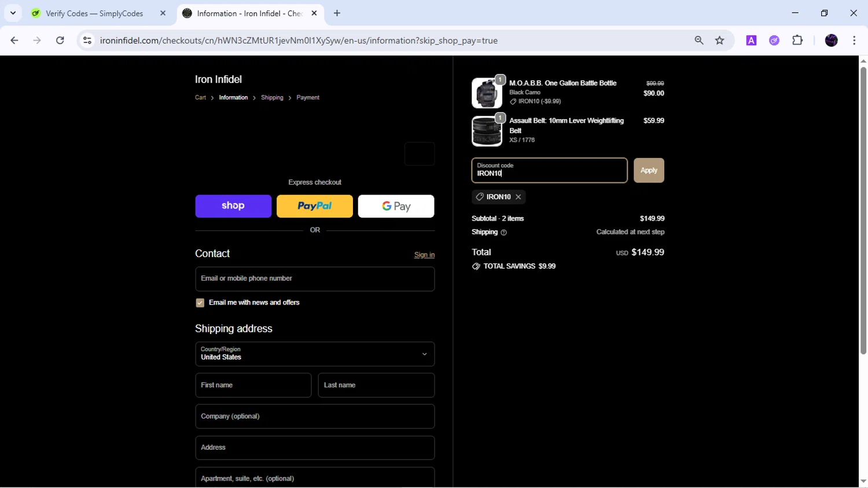Open the purple A extension

pos(751,41)
